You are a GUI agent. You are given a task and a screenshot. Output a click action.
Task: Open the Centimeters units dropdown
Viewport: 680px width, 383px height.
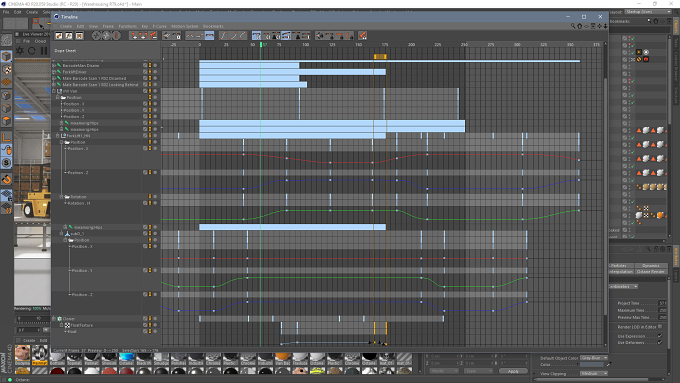[x=624, y=286]
